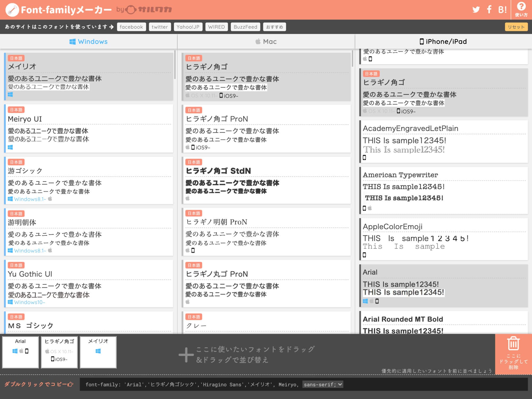Load the WIRED font preset
The image size is (532, 399).
[217, 27]
